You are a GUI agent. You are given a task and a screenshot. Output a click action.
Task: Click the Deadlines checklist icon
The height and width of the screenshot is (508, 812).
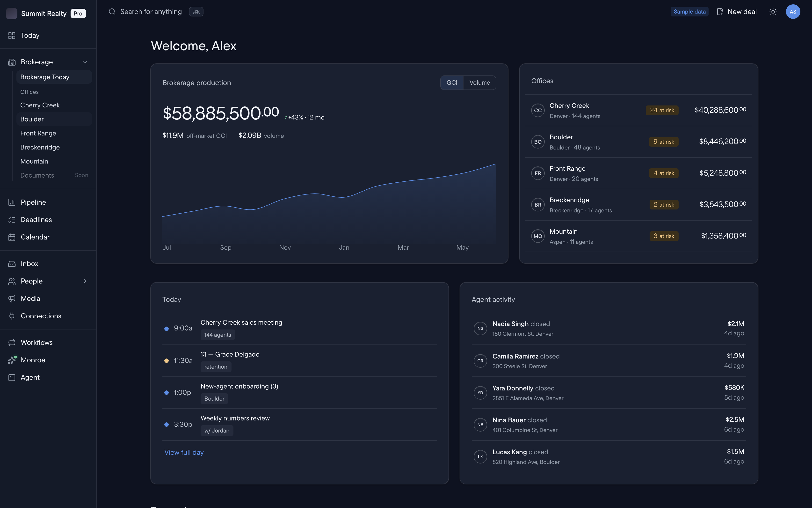pyautogui.click(x=12, y=220)
